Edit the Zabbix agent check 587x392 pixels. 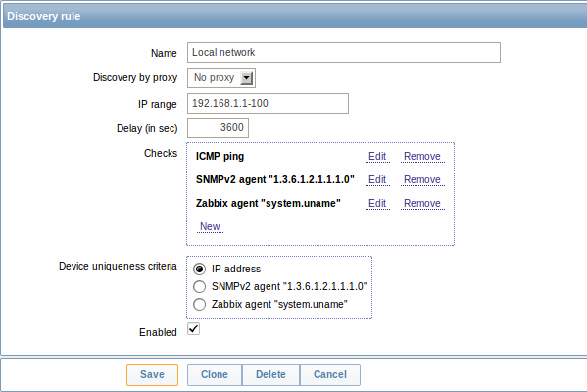pos(377,203)
